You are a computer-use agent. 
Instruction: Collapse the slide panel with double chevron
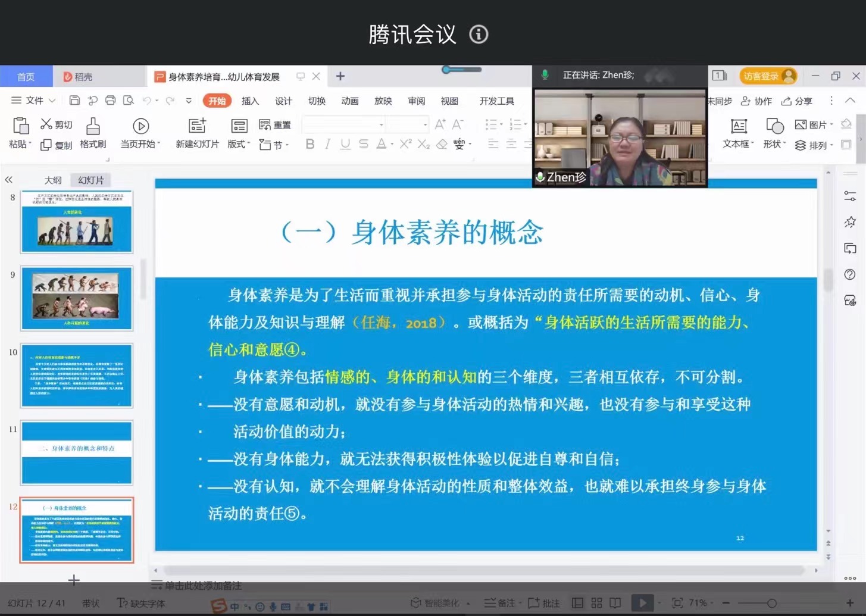pos(9,180)
